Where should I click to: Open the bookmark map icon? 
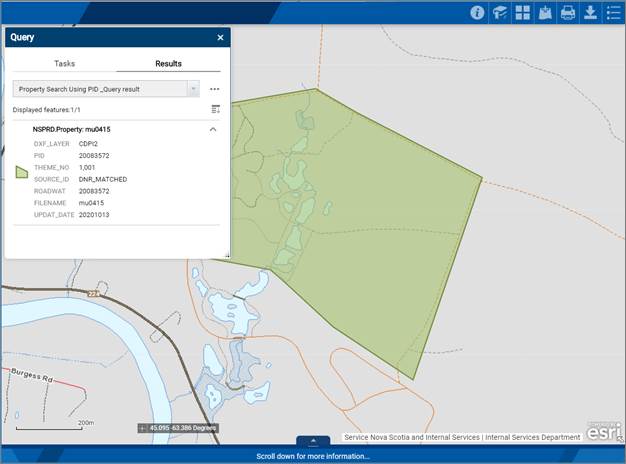coord(545,13)
